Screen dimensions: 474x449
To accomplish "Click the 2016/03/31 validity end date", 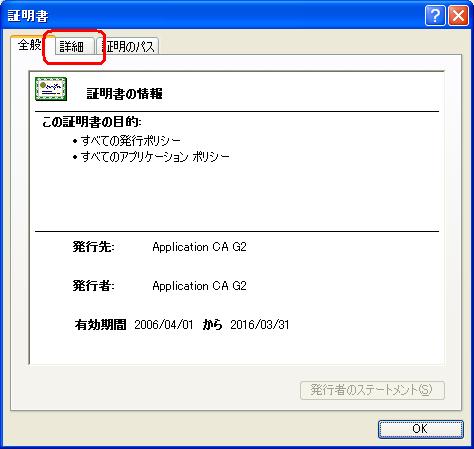I will 260,325.
